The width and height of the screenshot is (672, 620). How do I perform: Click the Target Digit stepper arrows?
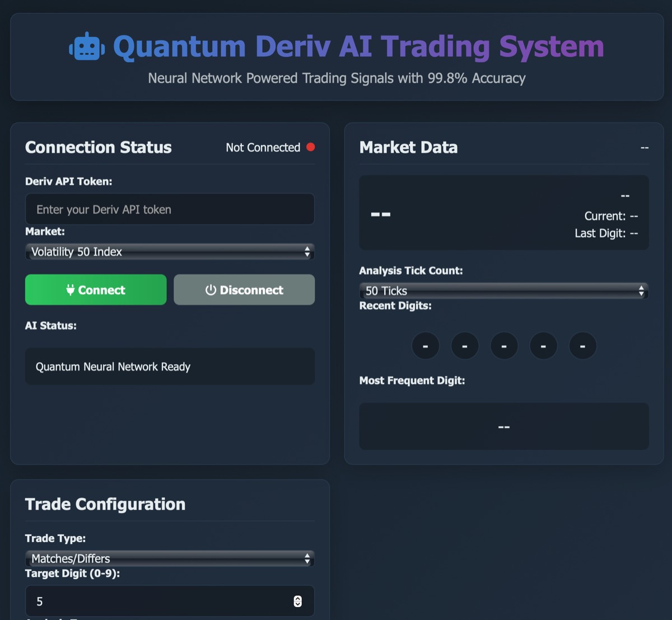tap(297, 601)
